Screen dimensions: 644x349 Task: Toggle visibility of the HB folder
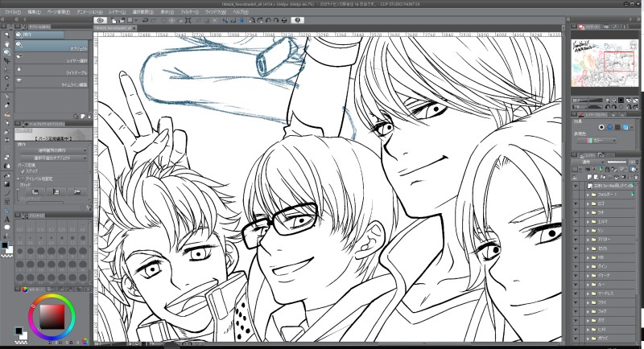(x=576, y=257)
